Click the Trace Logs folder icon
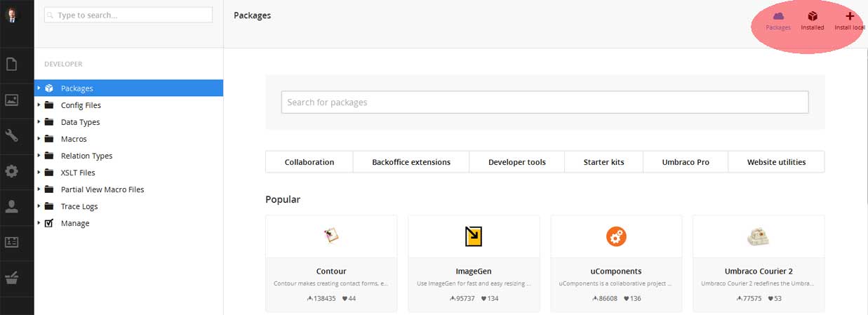 point(49,206)
